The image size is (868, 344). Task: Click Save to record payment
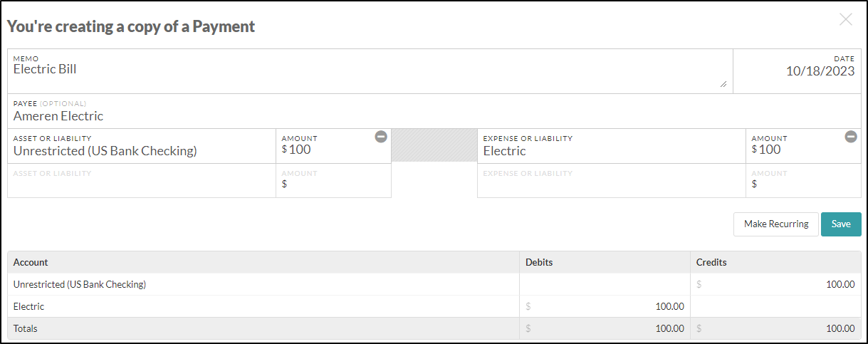(x=841, y=224)
